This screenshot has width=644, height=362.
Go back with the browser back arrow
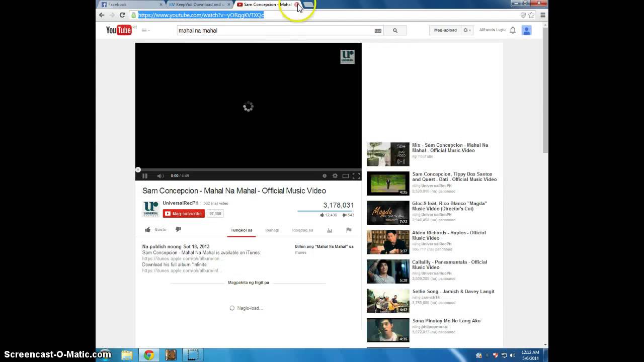(102, 15)
